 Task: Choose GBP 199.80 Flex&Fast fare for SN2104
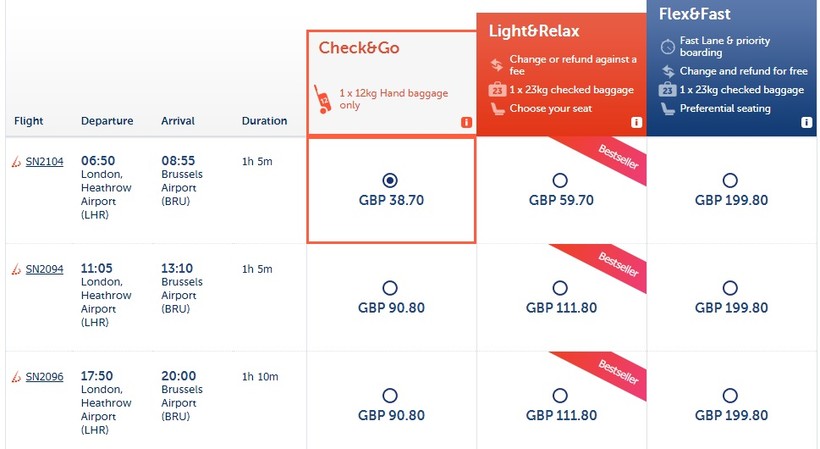(x=731, y=180)
